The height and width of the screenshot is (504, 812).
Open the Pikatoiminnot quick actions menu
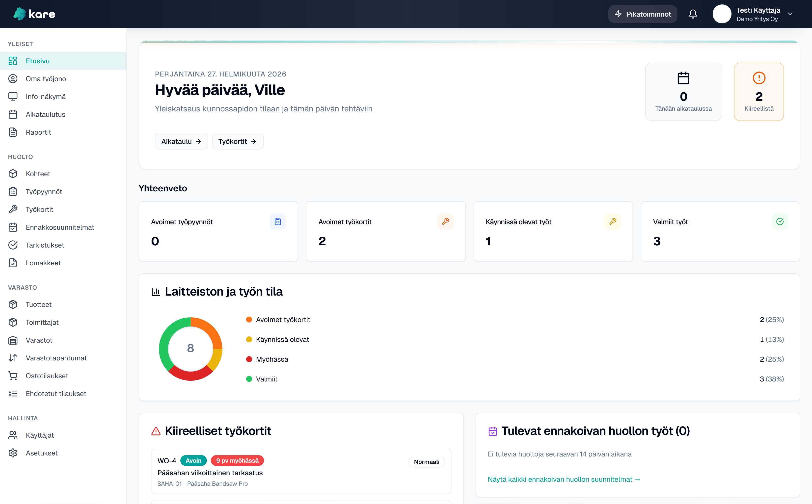(x=642, y=14)
